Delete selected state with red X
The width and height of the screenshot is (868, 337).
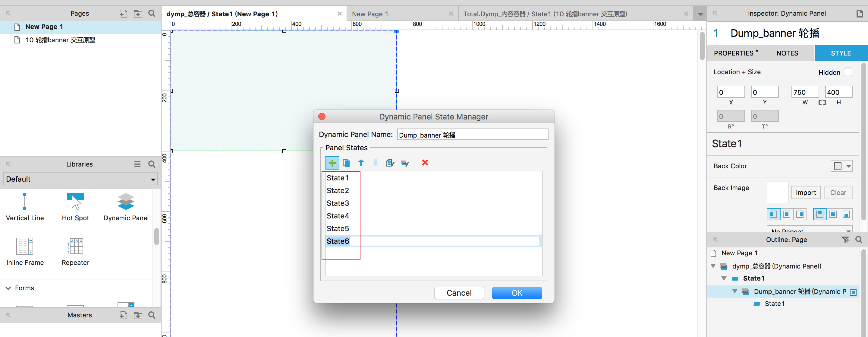click(425, 163)
